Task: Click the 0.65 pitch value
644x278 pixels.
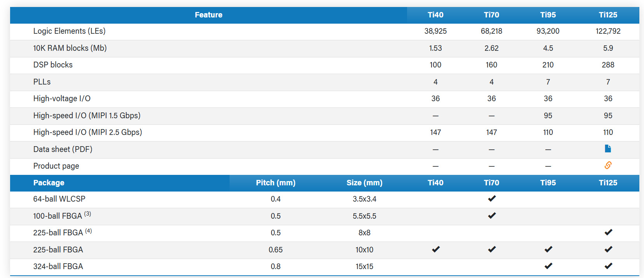Action: click(x=276, y=250)
